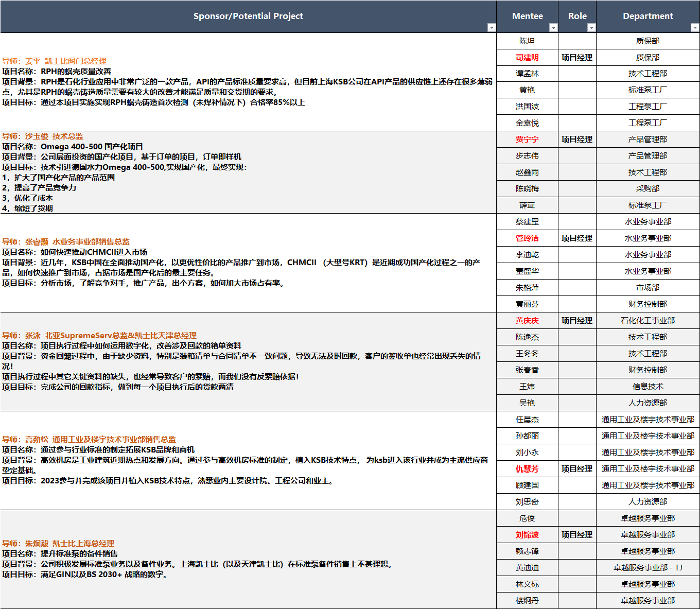Select mentee cell '司建明'
The image size is (700, 609).
tap(527, 58)
